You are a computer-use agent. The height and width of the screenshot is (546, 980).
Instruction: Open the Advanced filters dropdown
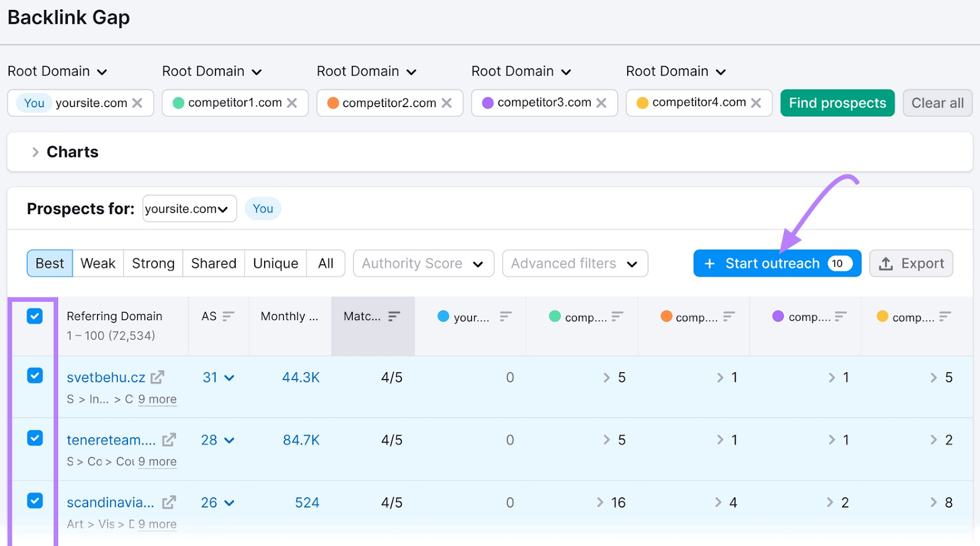[575, 264]
